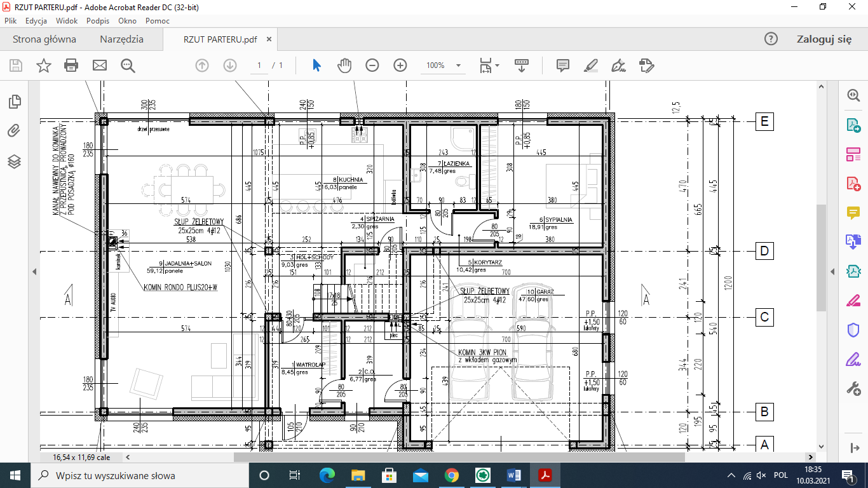Open Google Chrome from taskbar
The width and height of the screenshot is (868, 488).
coord(452,475)
